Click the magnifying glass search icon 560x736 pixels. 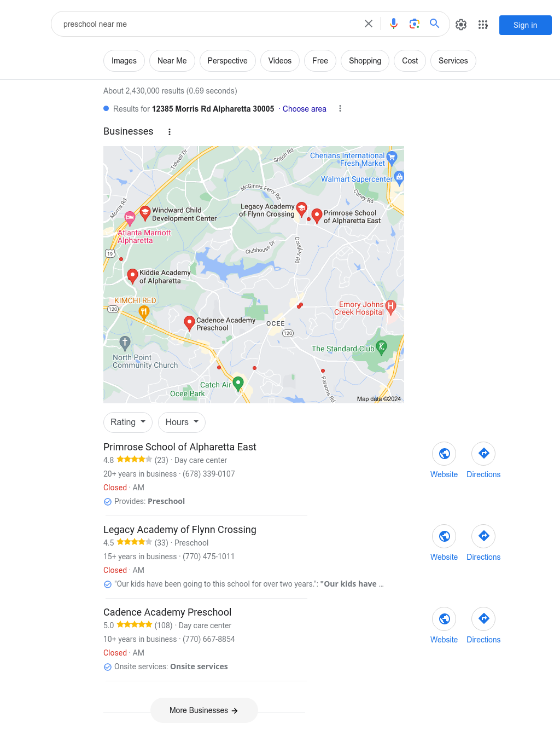[x=435, y=24]
